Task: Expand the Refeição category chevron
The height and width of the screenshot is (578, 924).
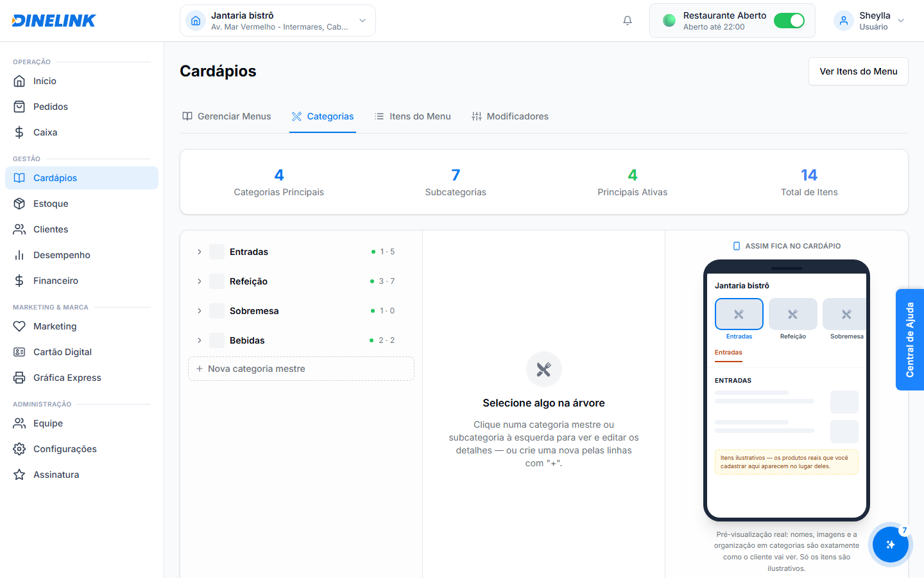Action: [200, 281]
